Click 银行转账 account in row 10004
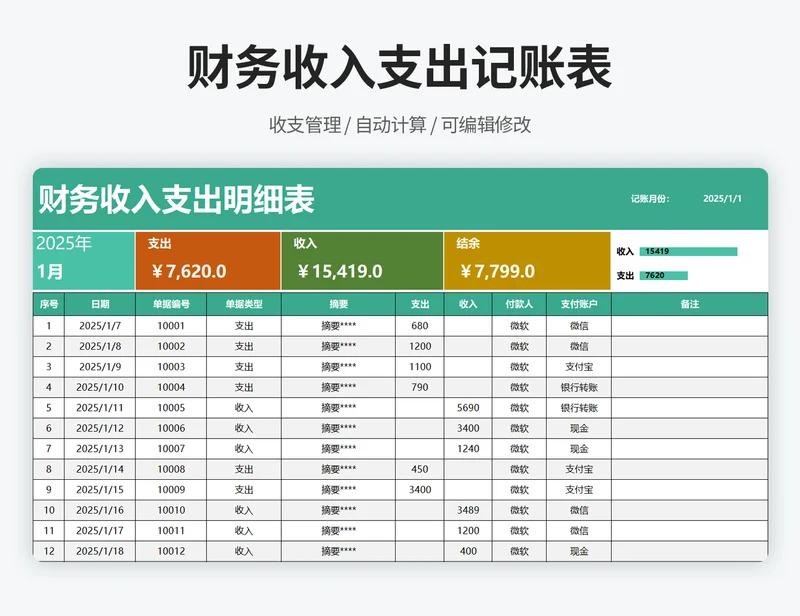This screenshot has width=800, height=616. coord(579,387)
